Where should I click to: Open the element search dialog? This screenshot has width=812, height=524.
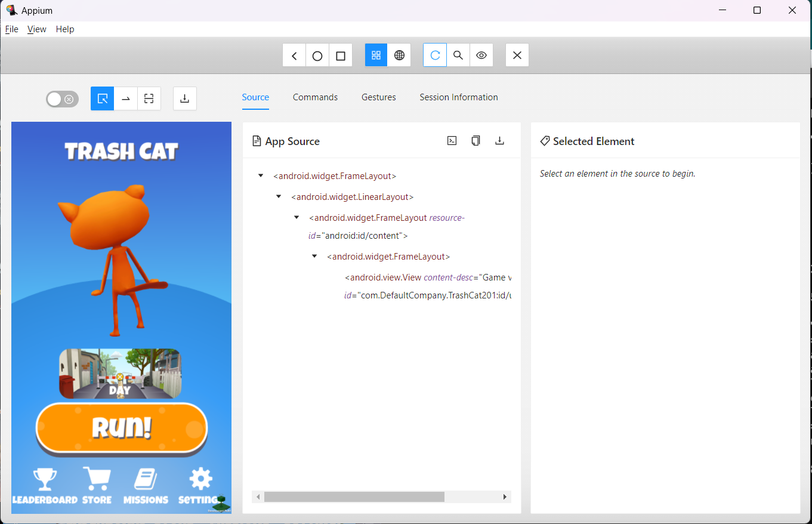458,54
